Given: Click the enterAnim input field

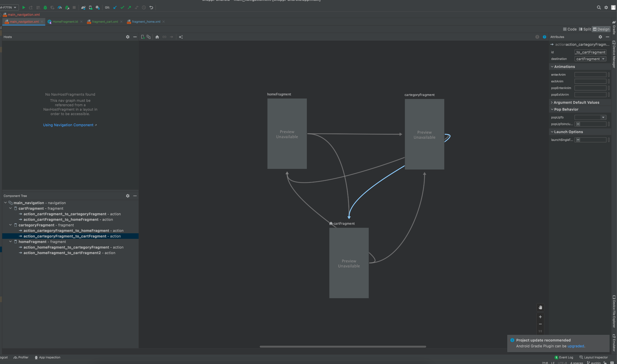Looking at the screenshot, I should pos(590,75).
